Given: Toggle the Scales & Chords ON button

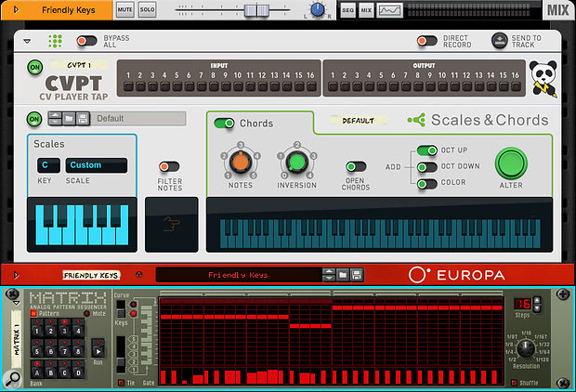Looking at the screenshot, I should coord(34,119).
